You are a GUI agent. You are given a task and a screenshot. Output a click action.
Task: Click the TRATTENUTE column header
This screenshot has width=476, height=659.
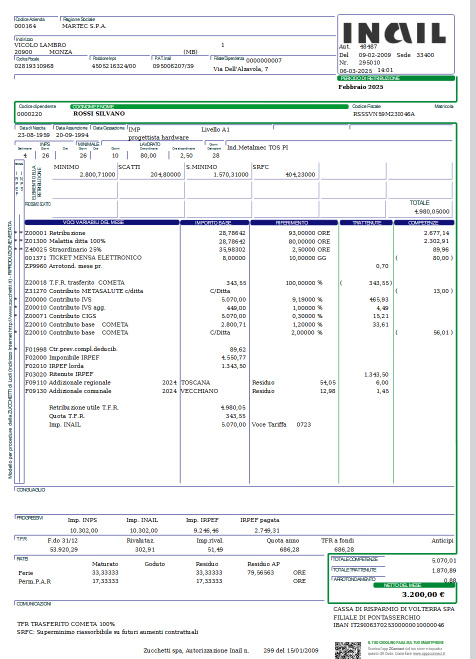coord(366,222)
